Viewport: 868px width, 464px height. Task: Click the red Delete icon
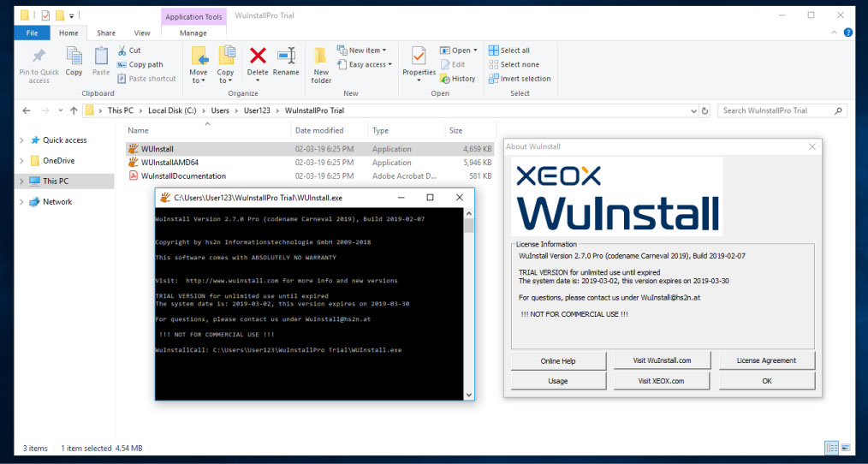[258, 56]
